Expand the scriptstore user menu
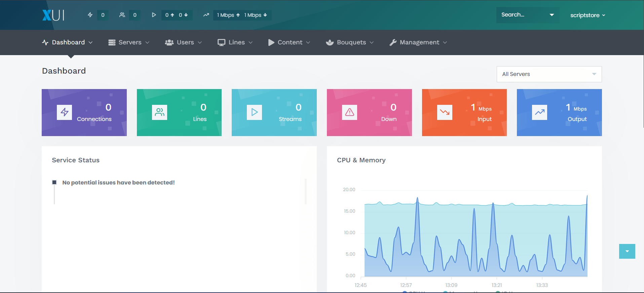644x293 pixels. point(587,15)
